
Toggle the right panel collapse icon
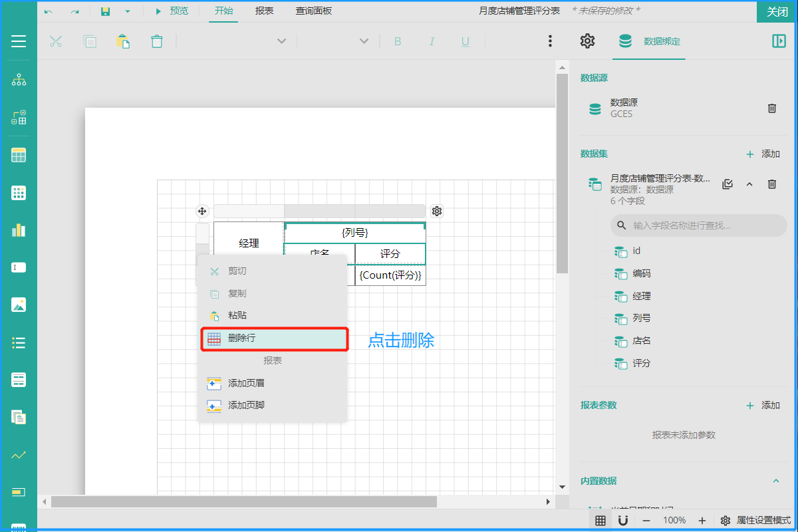click(x=779, y=41)
